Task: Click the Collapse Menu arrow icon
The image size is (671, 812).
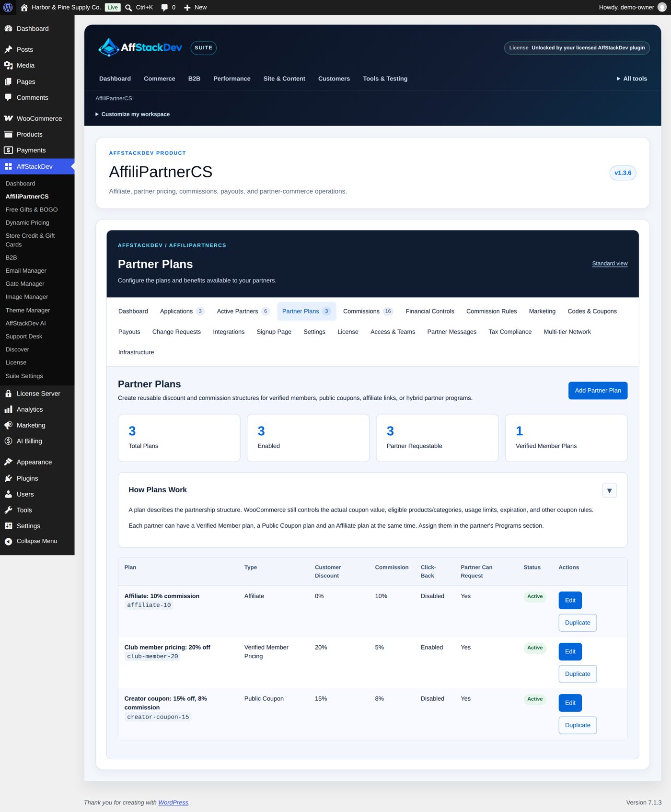Action: (x=9, y=541)
